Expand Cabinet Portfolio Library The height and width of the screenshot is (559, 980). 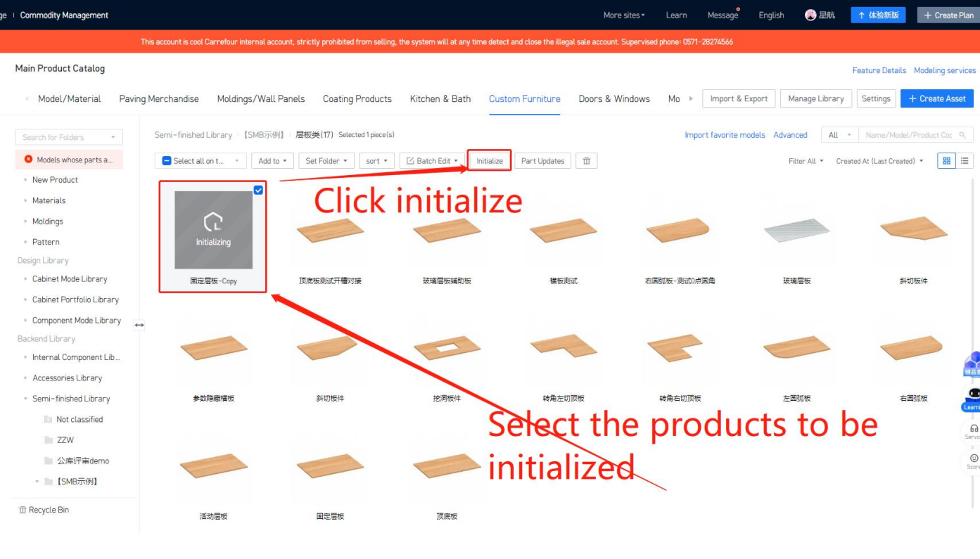[26, 300]
